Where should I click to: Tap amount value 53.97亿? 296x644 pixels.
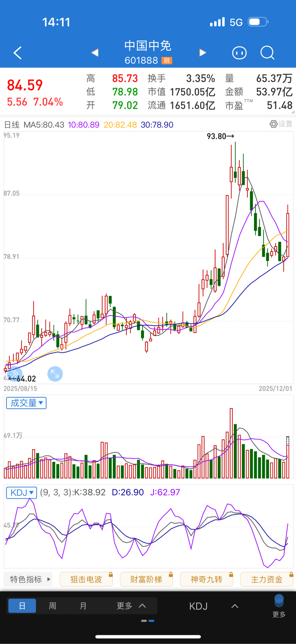(274, 92)
